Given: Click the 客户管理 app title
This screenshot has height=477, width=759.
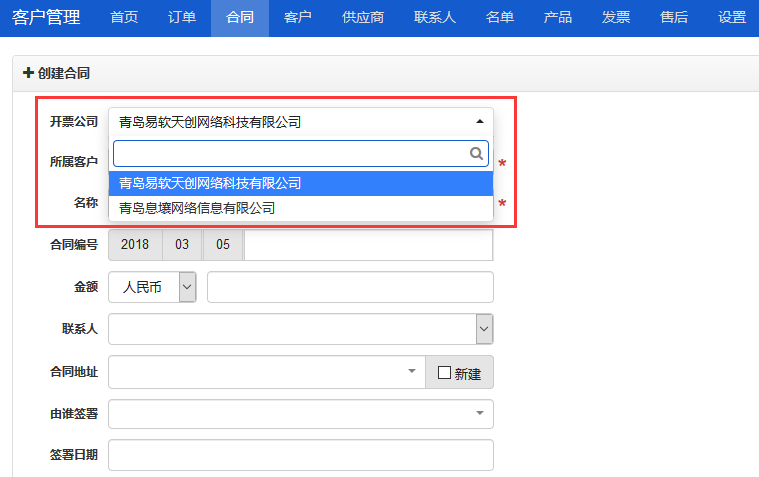Looking at the screenshot, I should (x=46, y=17).
